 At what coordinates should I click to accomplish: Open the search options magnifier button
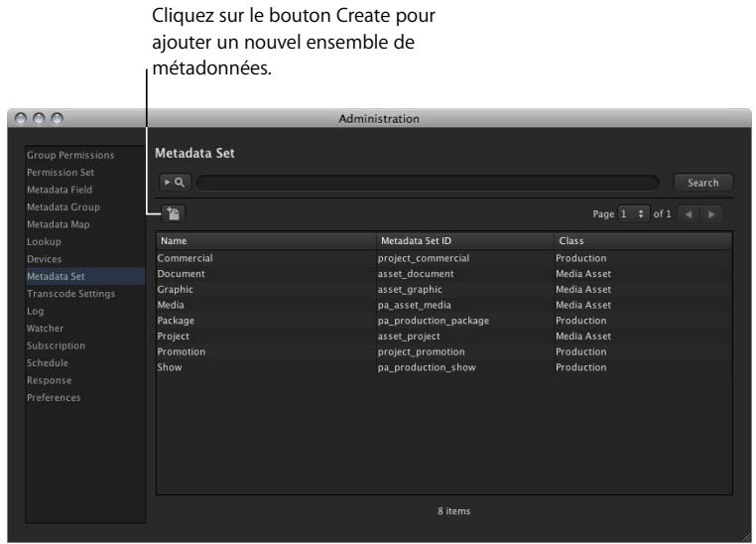click(x=175, y=183)
